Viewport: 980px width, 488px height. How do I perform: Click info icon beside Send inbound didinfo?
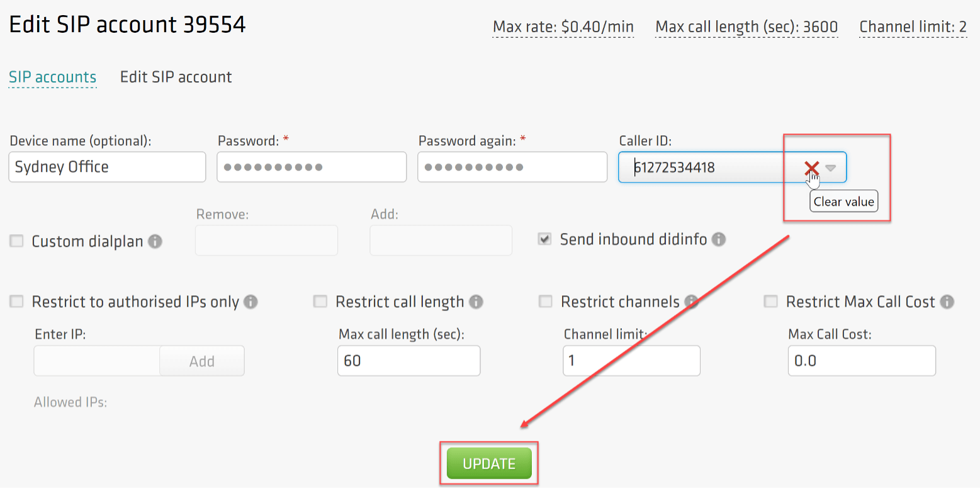(x=718, y=239)
